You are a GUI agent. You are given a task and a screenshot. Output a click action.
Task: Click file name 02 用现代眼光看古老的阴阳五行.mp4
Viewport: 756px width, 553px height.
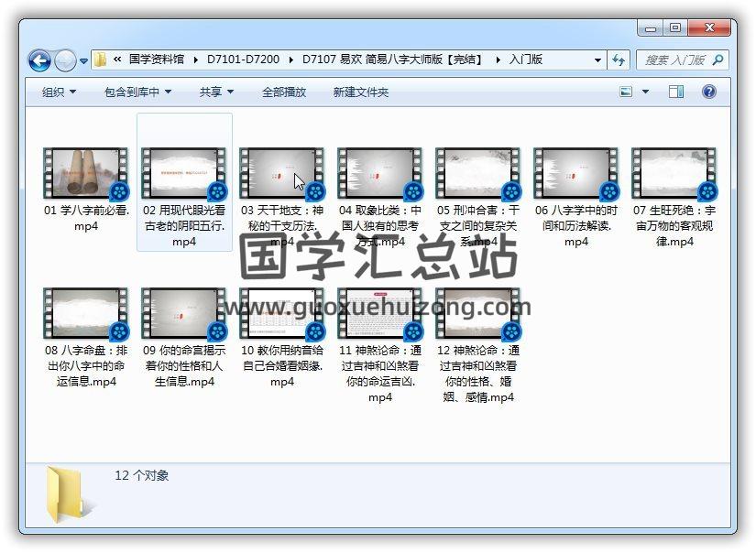[184, 226]
